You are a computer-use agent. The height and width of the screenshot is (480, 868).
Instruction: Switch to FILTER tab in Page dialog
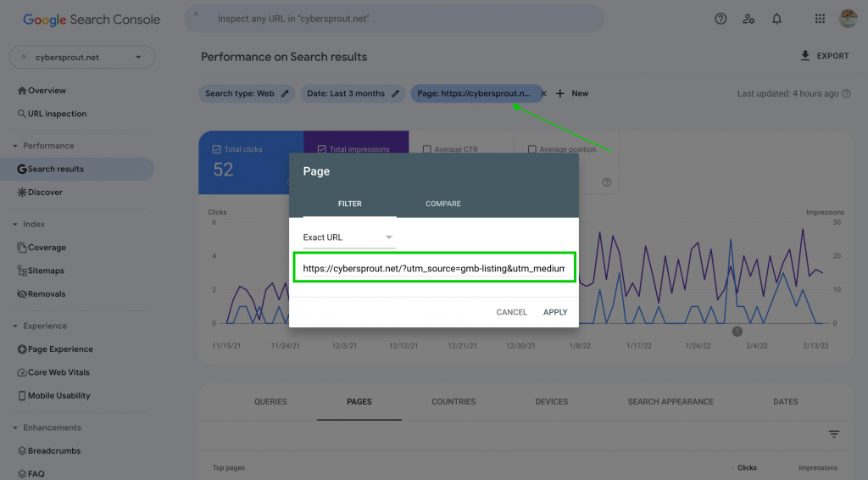point(350,204)
